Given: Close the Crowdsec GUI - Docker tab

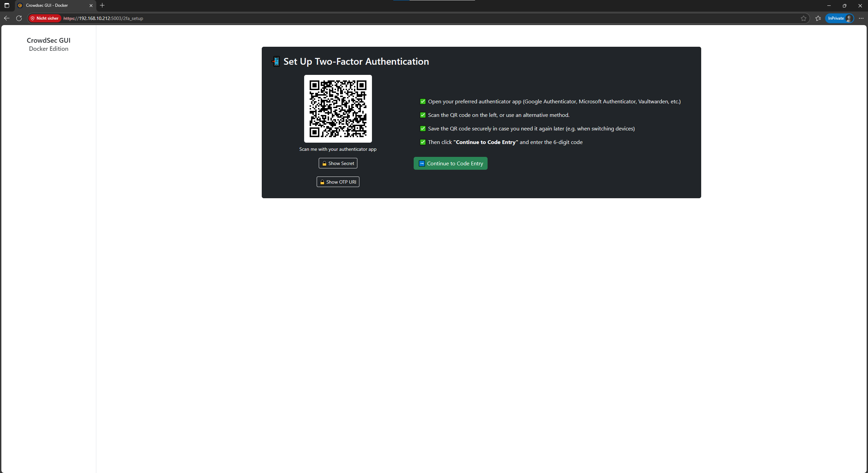Looking at the screenshot, I should pos(91,5).
